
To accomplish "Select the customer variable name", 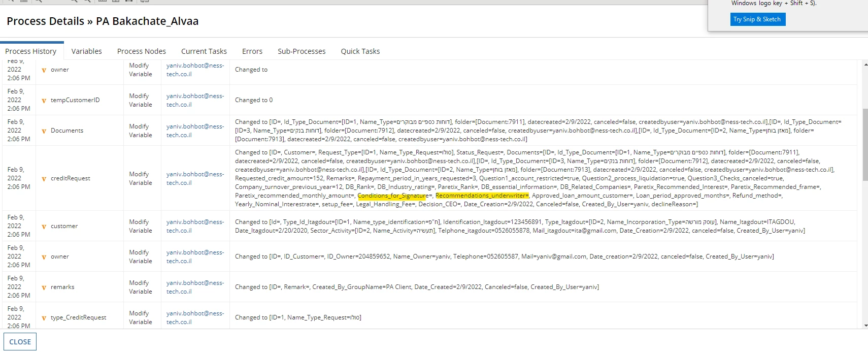I will [64, 226].
